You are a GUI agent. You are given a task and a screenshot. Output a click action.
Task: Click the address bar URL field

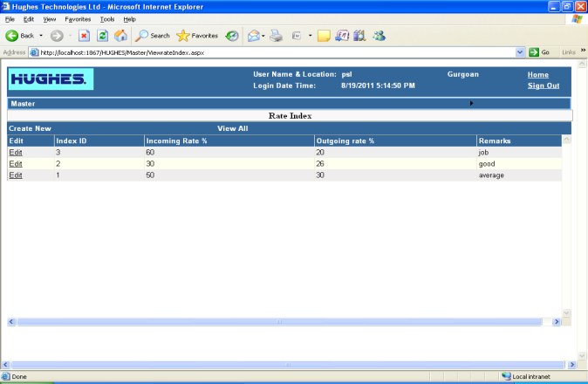(262, 52)
